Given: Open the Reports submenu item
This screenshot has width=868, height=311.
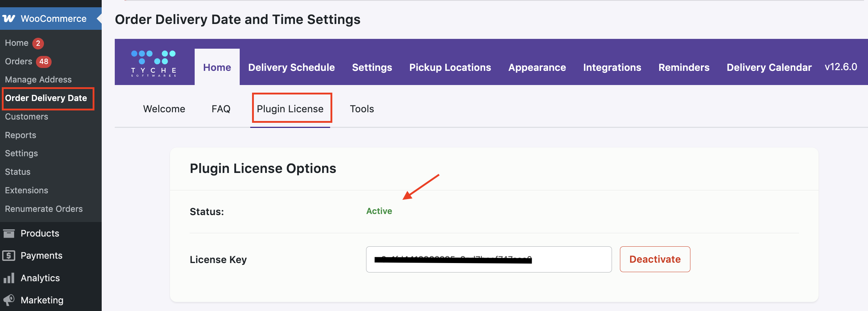Looking at the screenshot, I should point(20,135).
